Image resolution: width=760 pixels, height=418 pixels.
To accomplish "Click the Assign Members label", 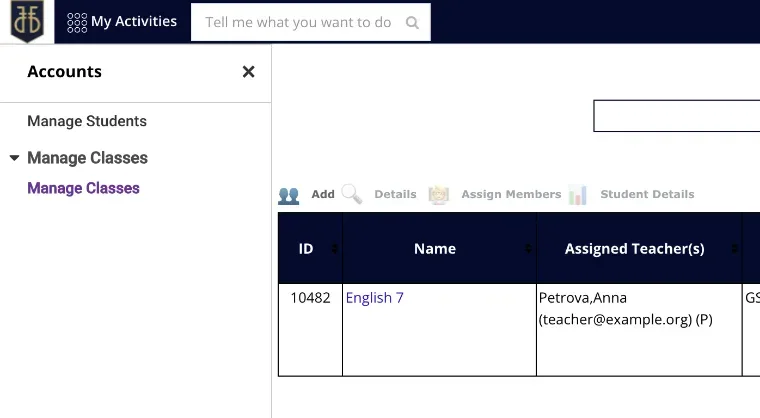I will (x=511, y=194).
